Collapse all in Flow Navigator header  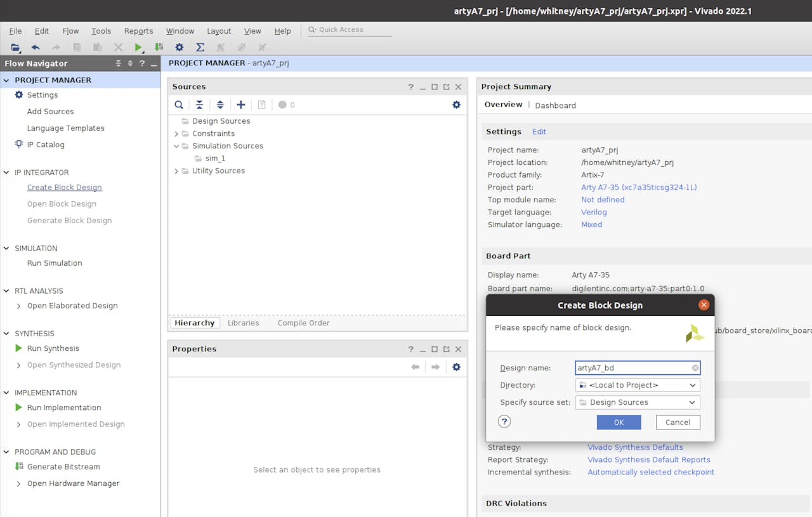click(118, 63)
